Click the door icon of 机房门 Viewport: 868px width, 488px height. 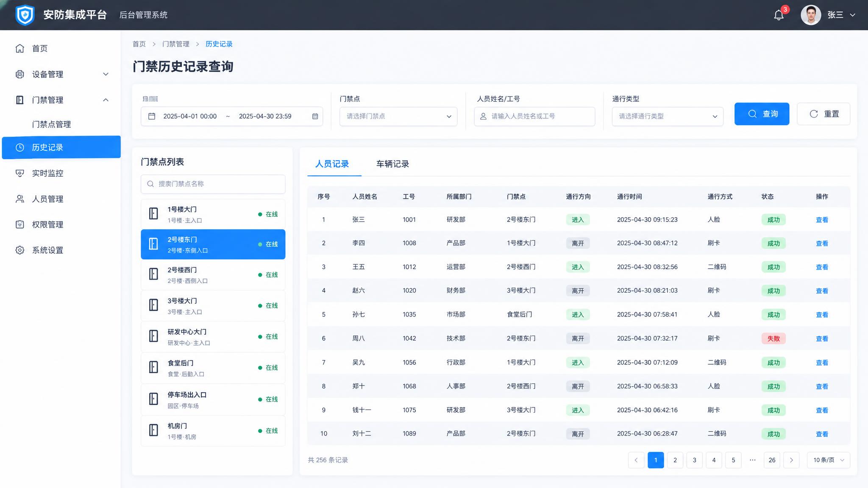153,430
